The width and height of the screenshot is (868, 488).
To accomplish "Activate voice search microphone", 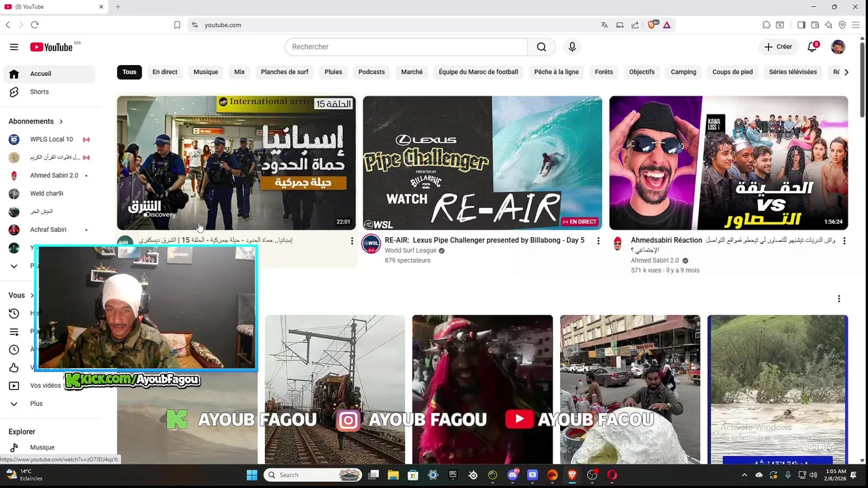I will tap(572, 47).
